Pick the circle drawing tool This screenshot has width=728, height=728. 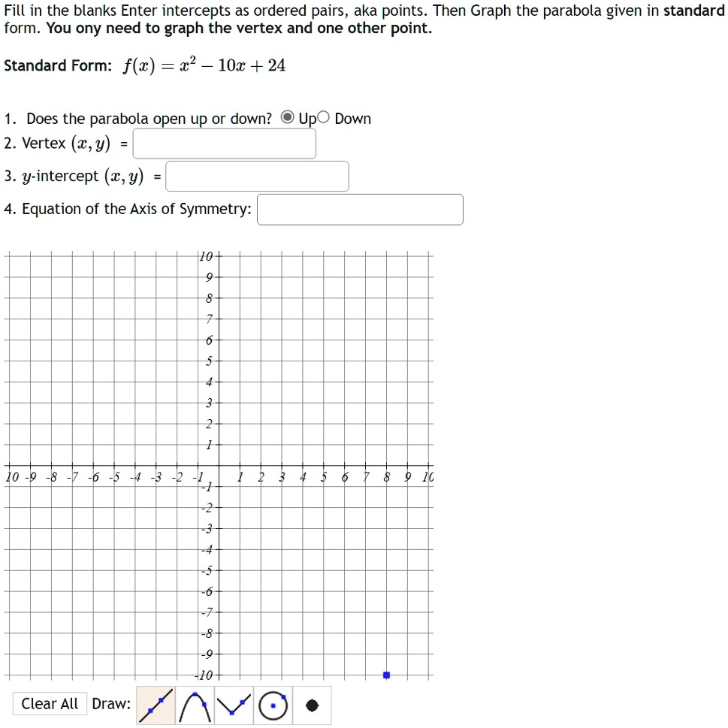click(x=273, y=705)
